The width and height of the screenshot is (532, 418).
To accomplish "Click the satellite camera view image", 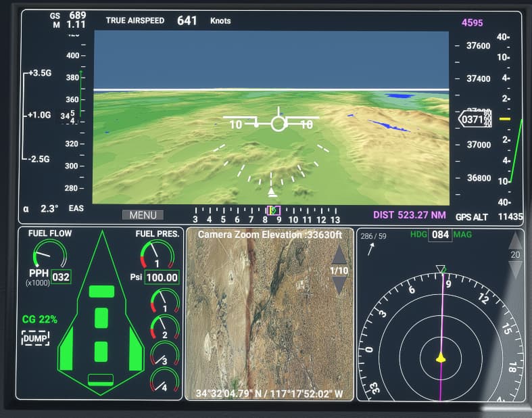I will (270, 314).
